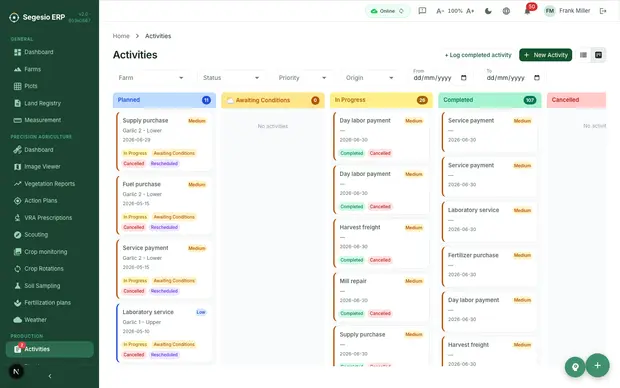
Task: Mark Harvest freight In Progress card Completed
Action: (x=352, y=260)
